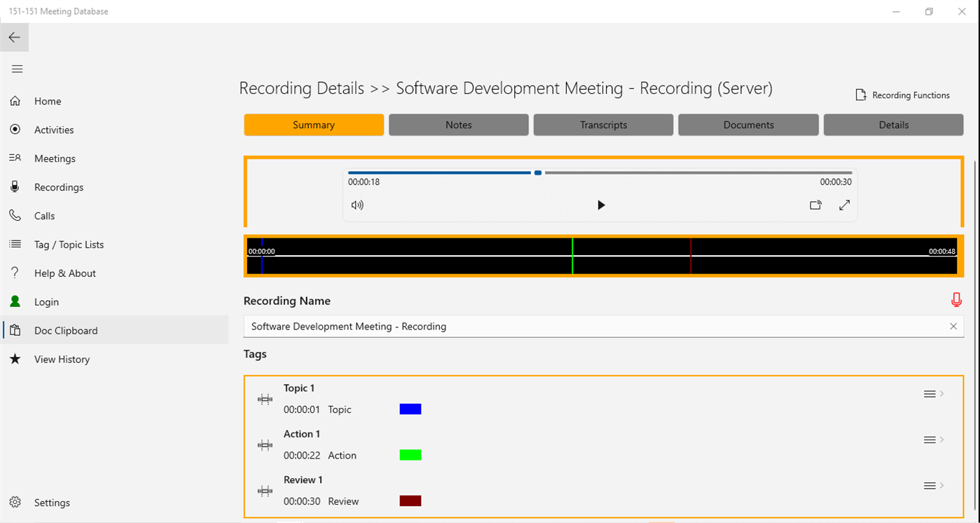980x523 pixels.
Task: Click the blue color swatch for Topic 1
Action: pos(410,409)
